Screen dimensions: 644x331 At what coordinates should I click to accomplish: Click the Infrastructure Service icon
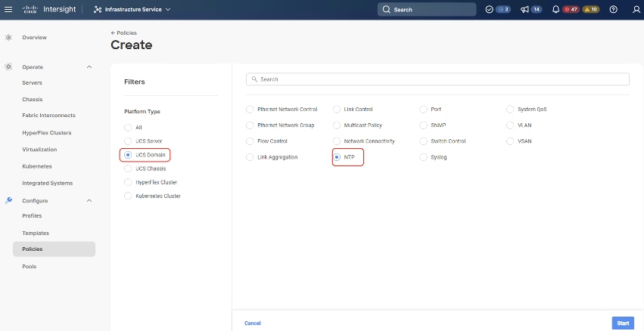[x=98, y=9]
